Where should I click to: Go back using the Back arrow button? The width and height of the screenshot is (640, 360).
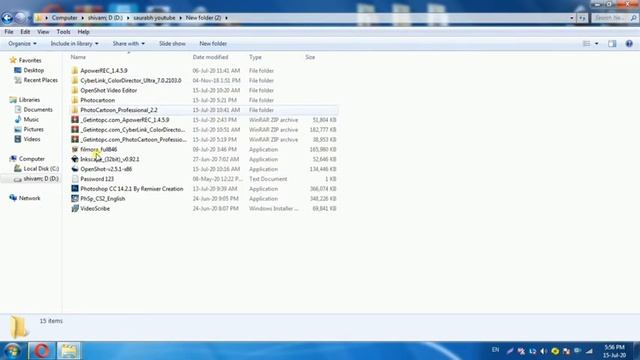coord(7,18)
